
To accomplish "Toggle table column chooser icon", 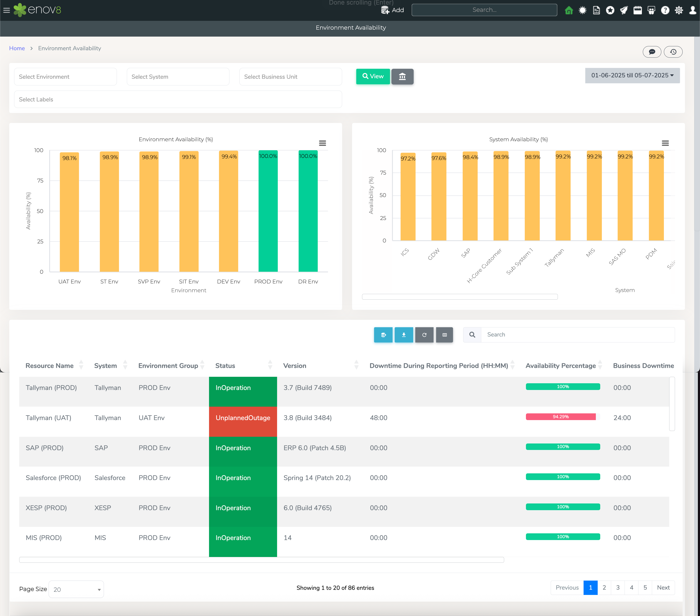I will point(444,335).
